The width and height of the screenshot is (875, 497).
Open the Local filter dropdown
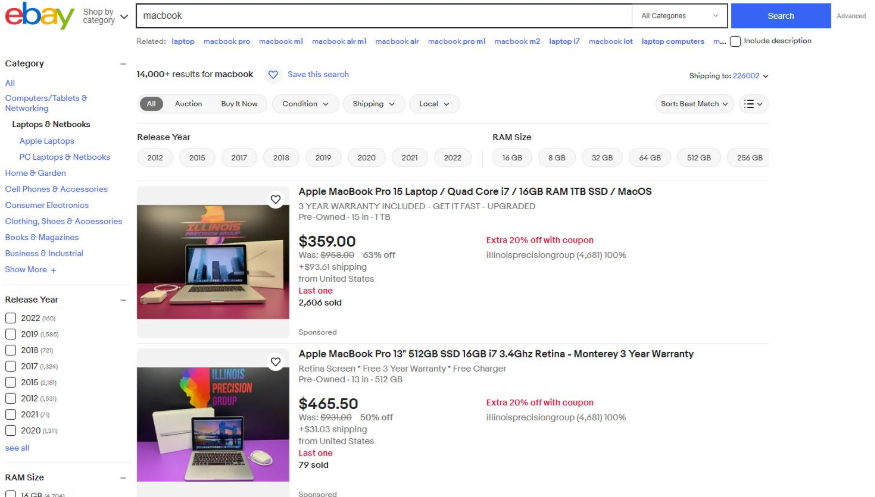click(434, 104)
